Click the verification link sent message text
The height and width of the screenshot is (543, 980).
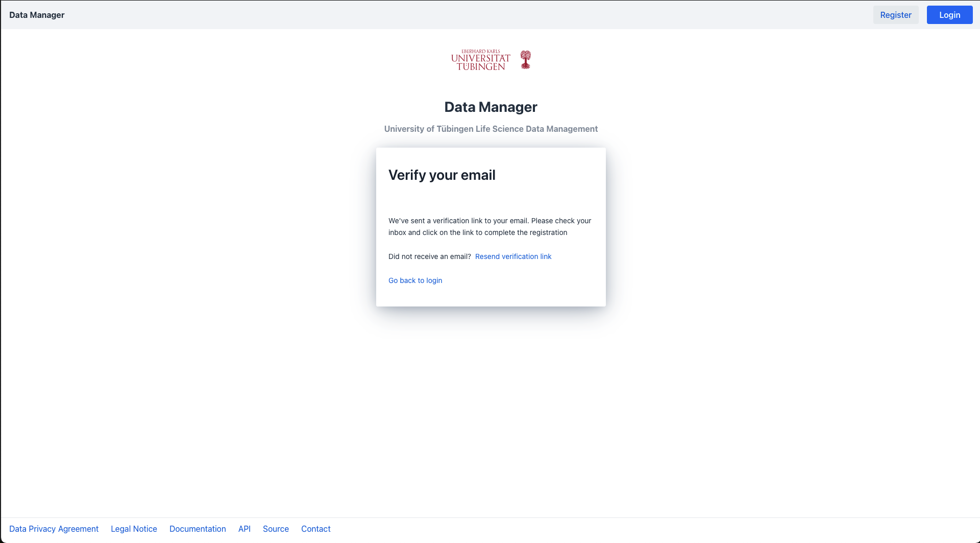(x=489, y=226)
